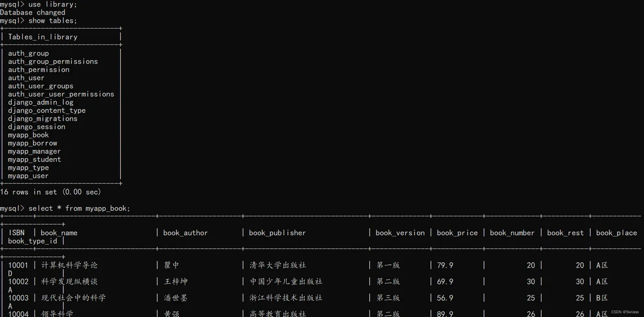The height and width of the screenshot is (317, 644).
Task: Select the book_publisher column header
Action: coord(277,233)
